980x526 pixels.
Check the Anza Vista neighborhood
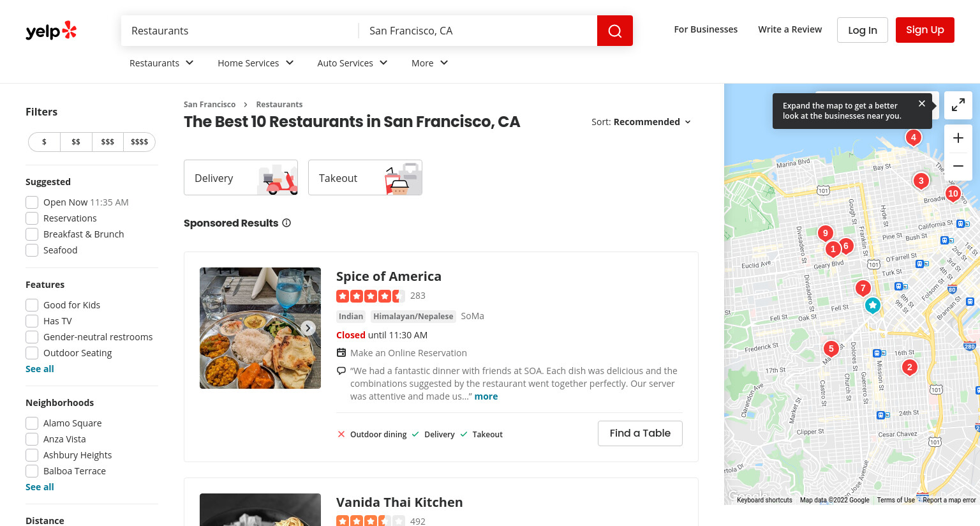coord(32,439)
